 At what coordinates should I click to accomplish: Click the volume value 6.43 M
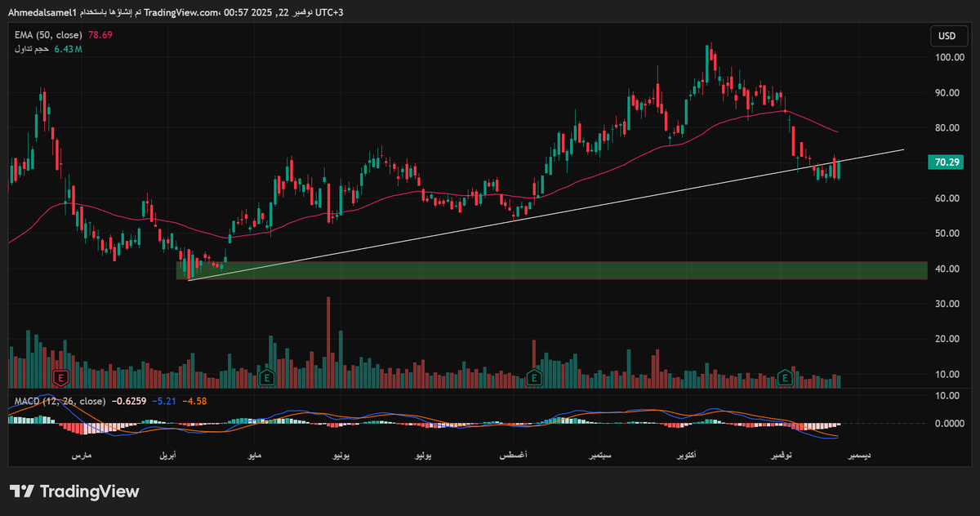68,50
